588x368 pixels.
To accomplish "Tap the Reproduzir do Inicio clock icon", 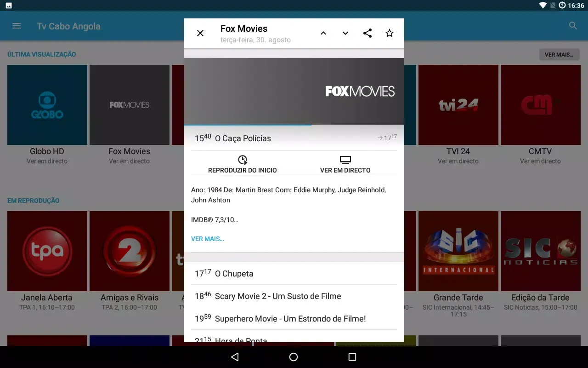I will click(x=243, y=160).
